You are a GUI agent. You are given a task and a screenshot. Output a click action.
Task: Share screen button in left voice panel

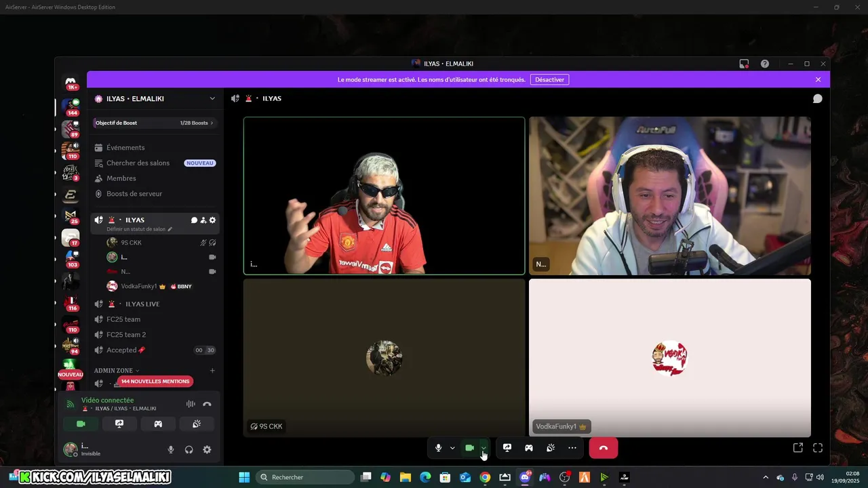point(119,424)
